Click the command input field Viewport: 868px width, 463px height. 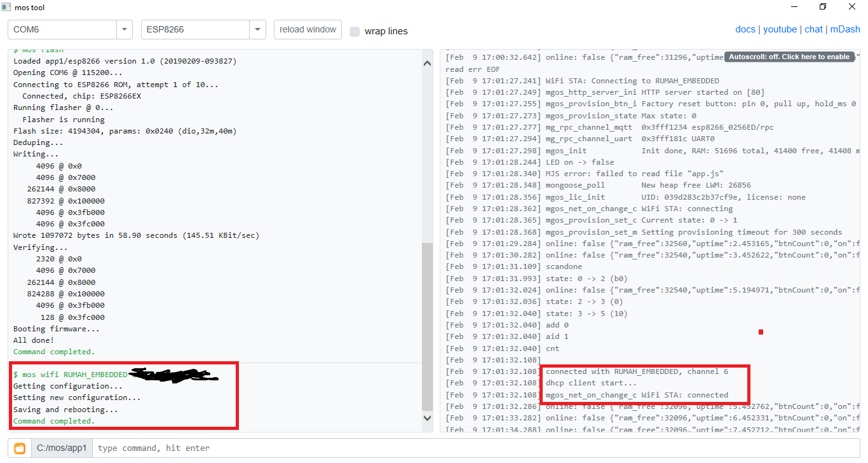477,448
